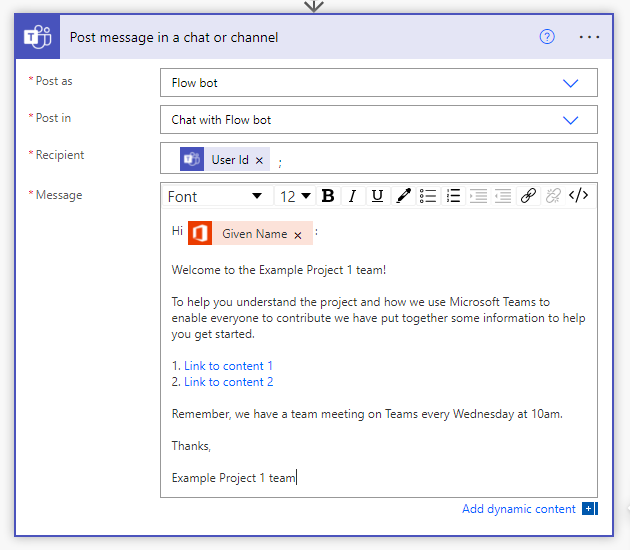Insert a numbered list
Image resolution: width=630 pixels, height=550 pixels.
453,196
